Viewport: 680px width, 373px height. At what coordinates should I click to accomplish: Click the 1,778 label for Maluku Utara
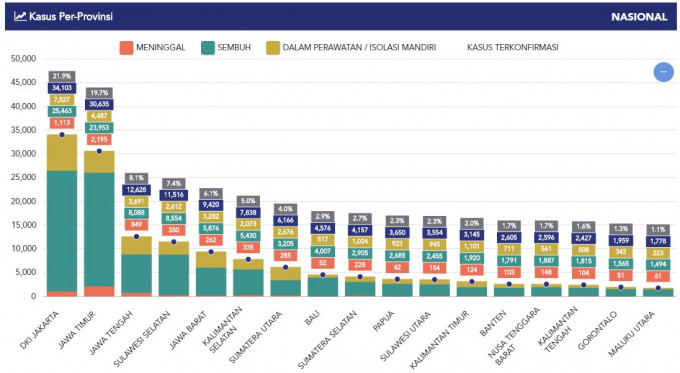(x=658, y=242)
